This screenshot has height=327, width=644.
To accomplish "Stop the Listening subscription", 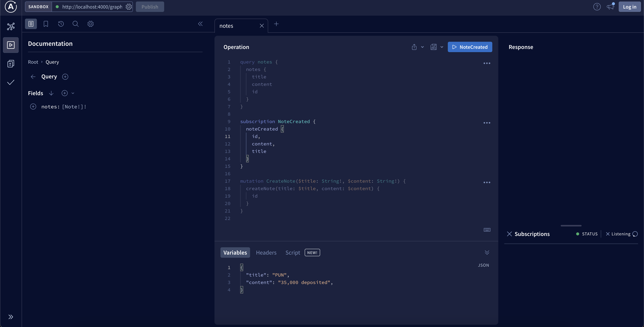I will tap(608, 234).
